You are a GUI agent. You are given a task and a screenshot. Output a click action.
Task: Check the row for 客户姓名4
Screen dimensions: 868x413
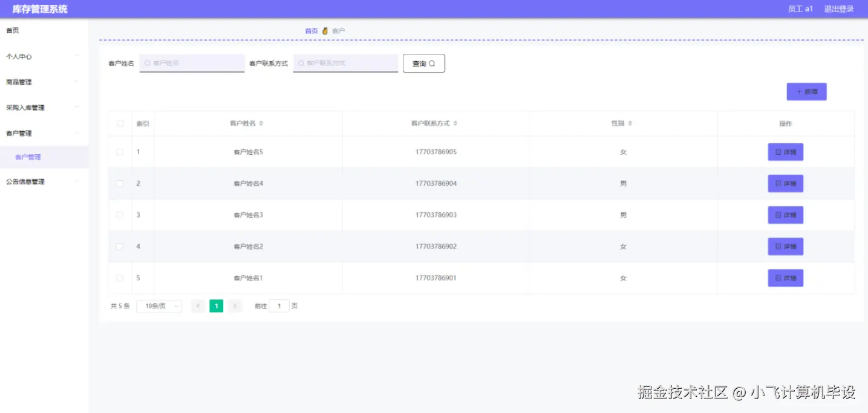(x=120, y=184)
